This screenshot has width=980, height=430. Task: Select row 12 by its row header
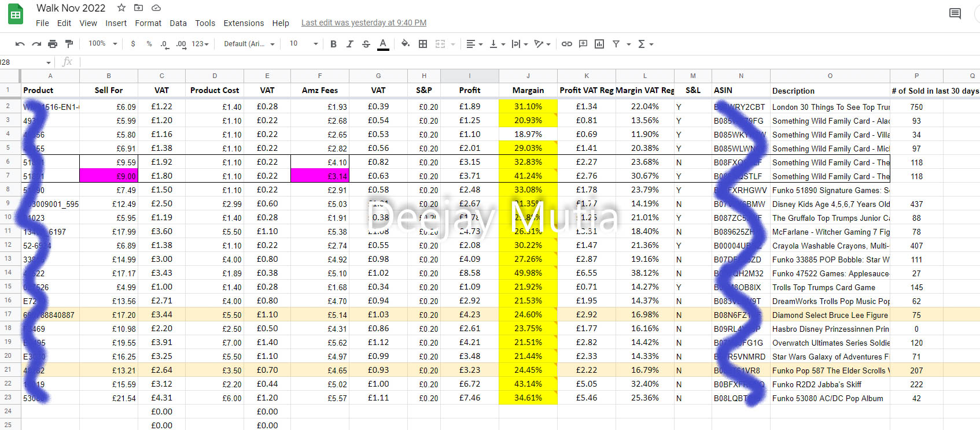[8, 245]
